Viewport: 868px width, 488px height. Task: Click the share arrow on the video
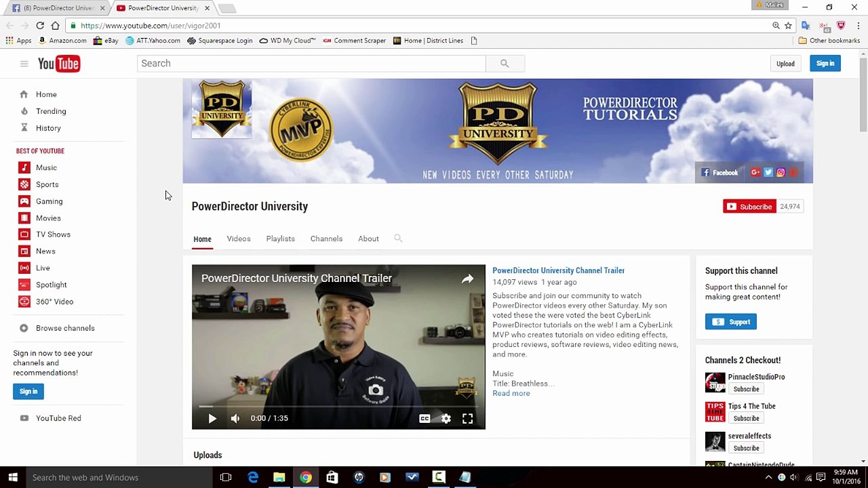click(467, 279)
